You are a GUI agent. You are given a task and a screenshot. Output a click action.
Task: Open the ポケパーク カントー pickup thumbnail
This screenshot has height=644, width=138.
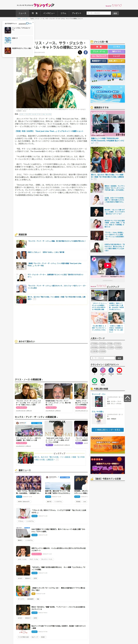click(x=99, y=295)
